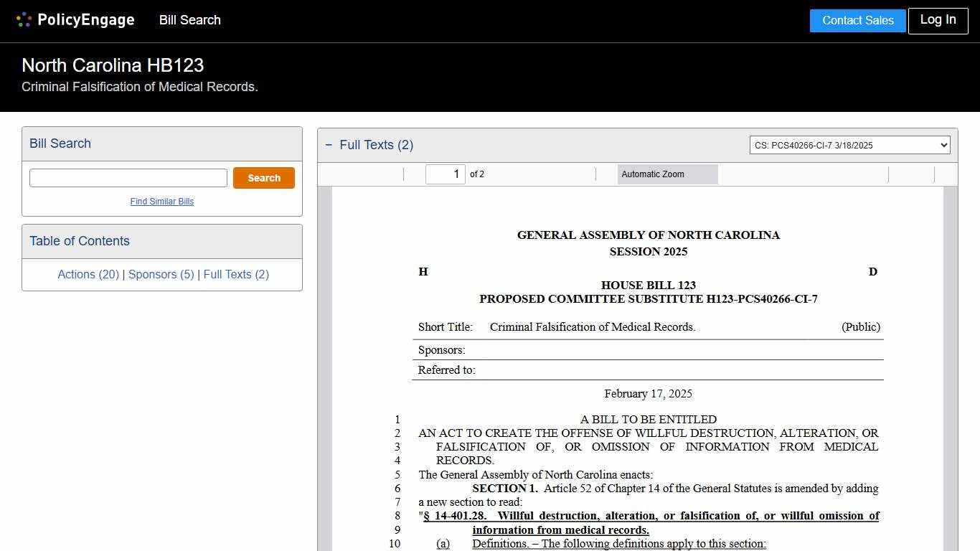
Task: Click the page number input showing 1
Action: 445,174
